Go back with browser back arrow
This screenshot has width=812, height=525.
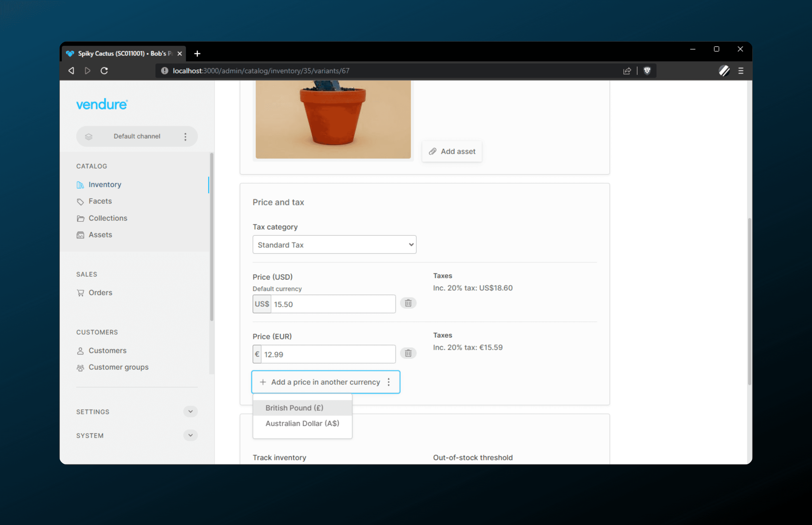tap(71, 71)
